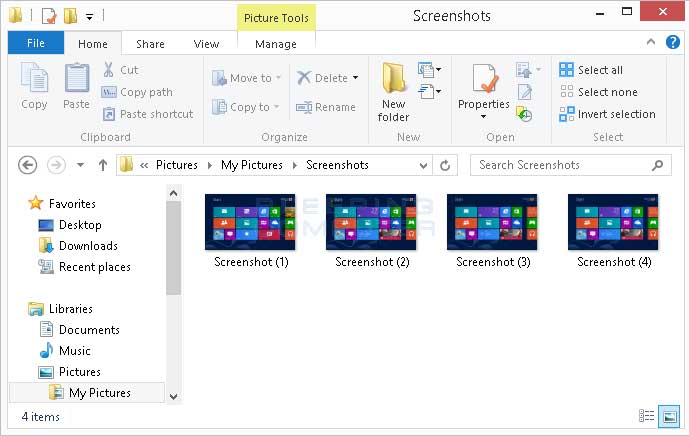Open the New item dropdown

pyautogui.click(x=429, y=69)
